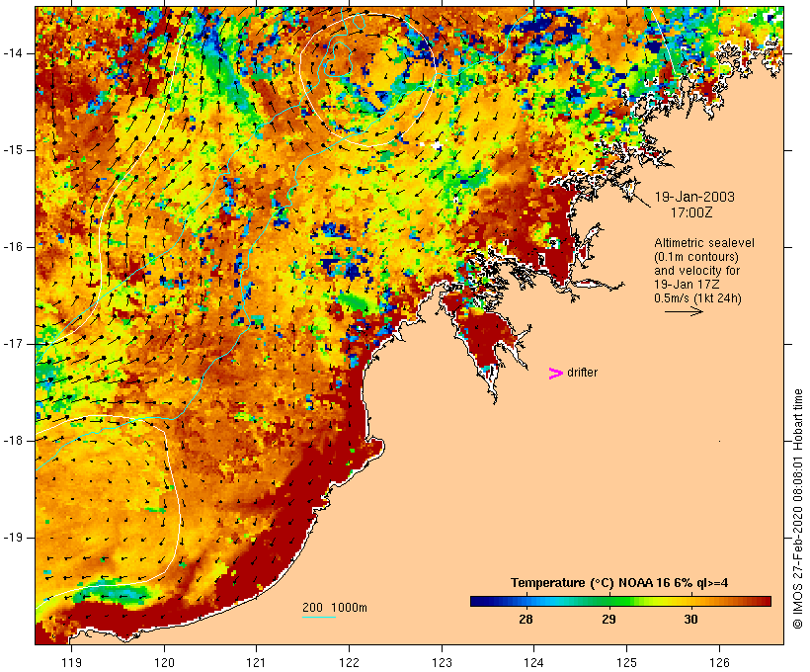Click the colorbar tick label 28
This screenshot has height=672, width=810.
pos(526,620)
